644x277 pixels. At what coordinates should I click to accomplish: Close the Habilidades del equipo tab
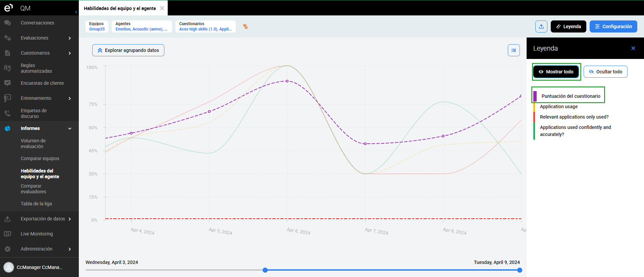(162, 8)
